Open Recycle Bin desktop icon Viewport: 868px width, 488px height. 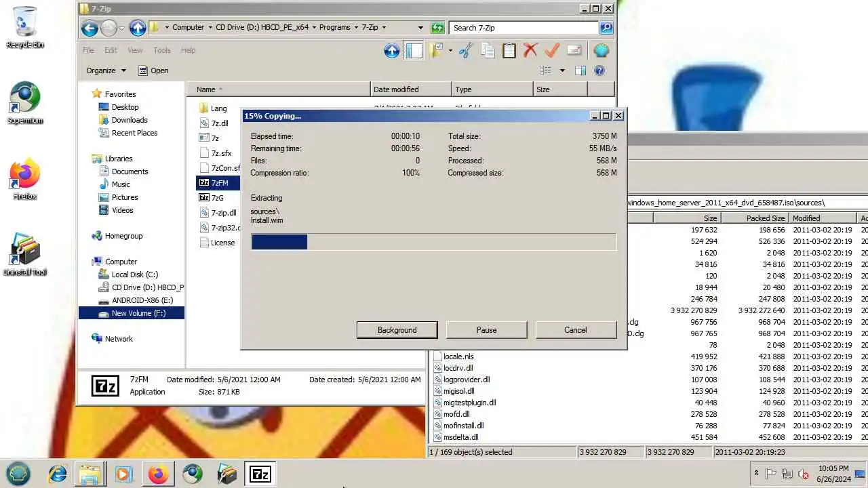click(25, 28)
